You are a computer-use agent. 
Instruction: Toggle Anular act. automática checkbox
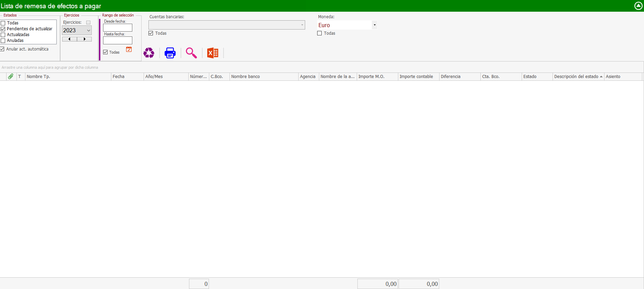[x=2, y=49]
